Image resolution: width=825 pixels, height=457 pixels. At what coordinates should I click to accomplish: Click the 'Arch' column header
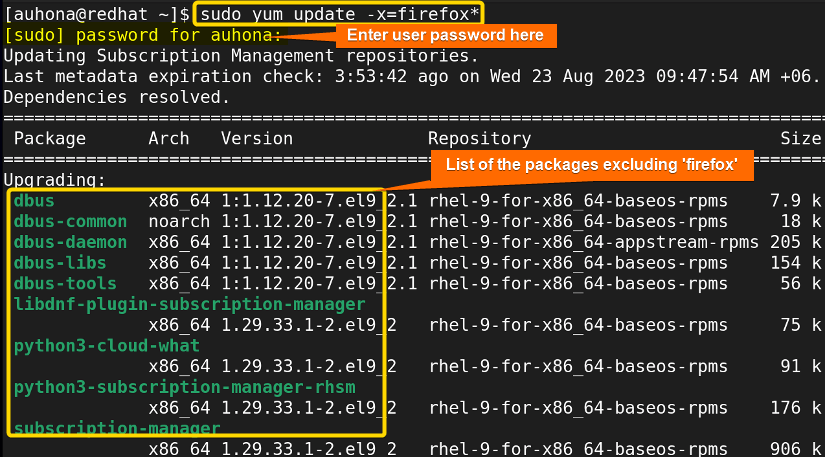168,139
